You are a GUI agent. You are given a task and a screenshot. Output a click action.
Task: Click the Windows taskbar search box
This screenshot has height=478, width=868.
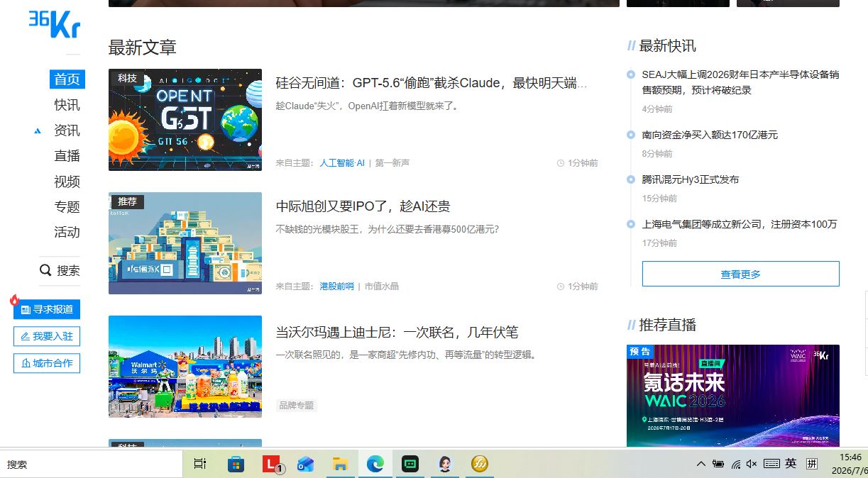pos(91,464)
